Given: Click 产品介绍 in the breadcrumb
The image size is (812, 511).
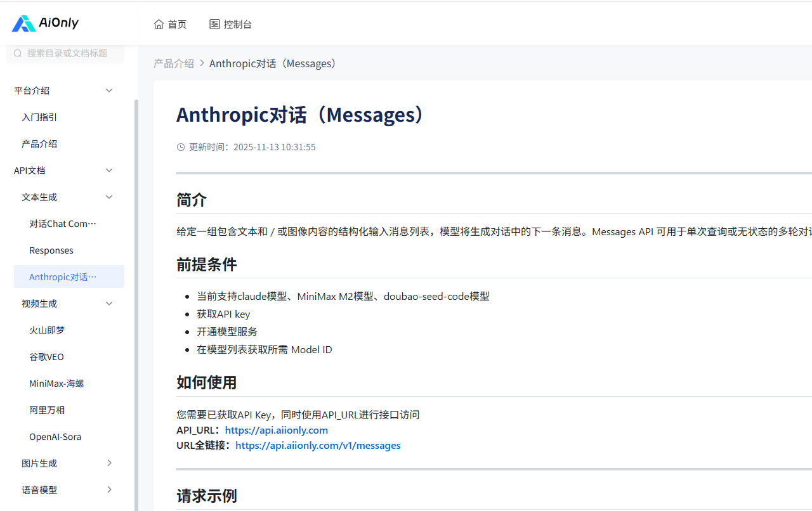Looking at the screenshot, I should tap(174, 63).
